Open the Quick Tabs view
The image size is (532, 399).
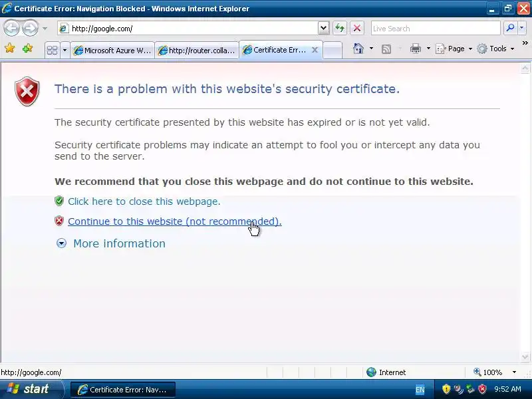[x=52, y=51]
